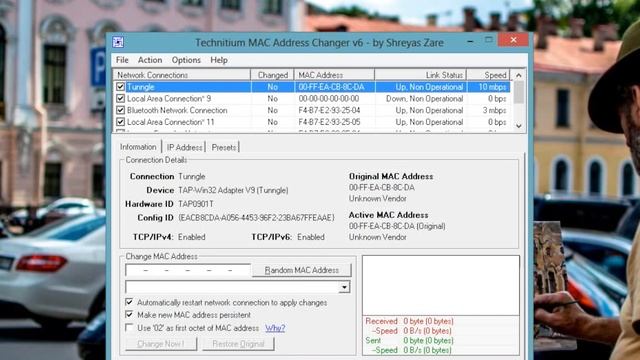The image size is (640, 360).
Task: Sort by Changed column header
Action: [x=272, y=75]
